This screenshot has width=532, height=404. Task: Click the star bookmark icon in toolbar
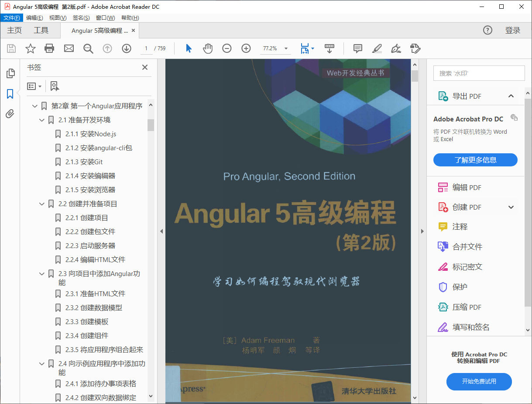pos(31,48)
